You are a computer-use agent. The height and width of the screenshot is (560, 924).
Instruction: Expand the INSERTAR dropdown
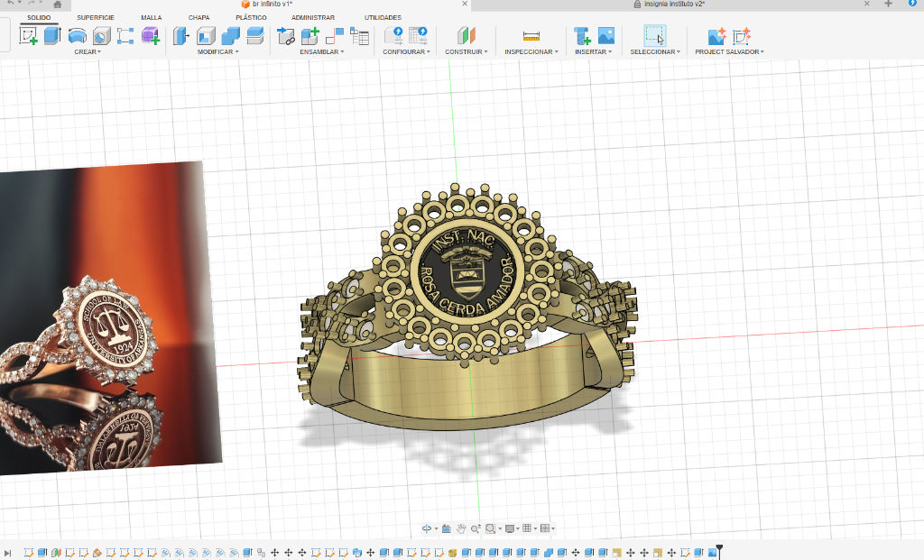coord(594,51)
